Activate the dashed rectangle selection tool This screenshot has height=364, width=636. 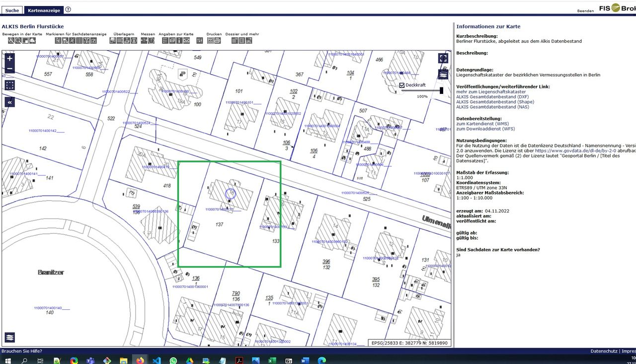pyautogui.click(x=10, y=85)
